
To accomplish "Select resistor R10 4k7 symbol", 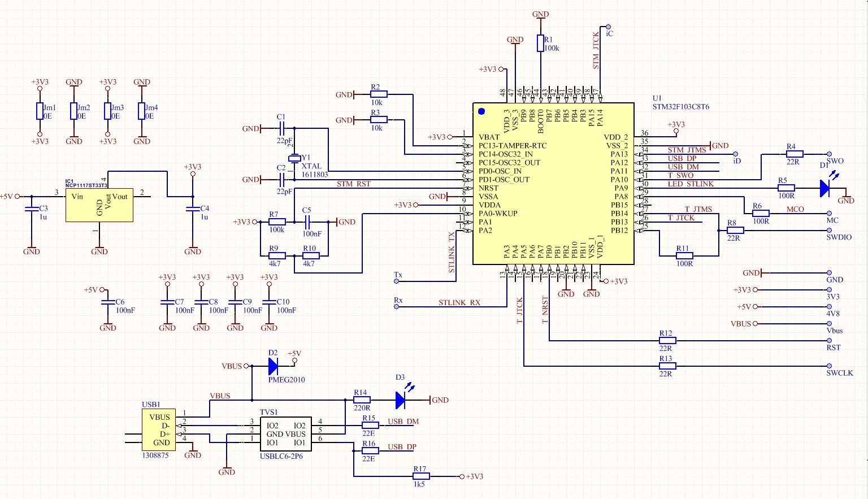I will [311, 255].
